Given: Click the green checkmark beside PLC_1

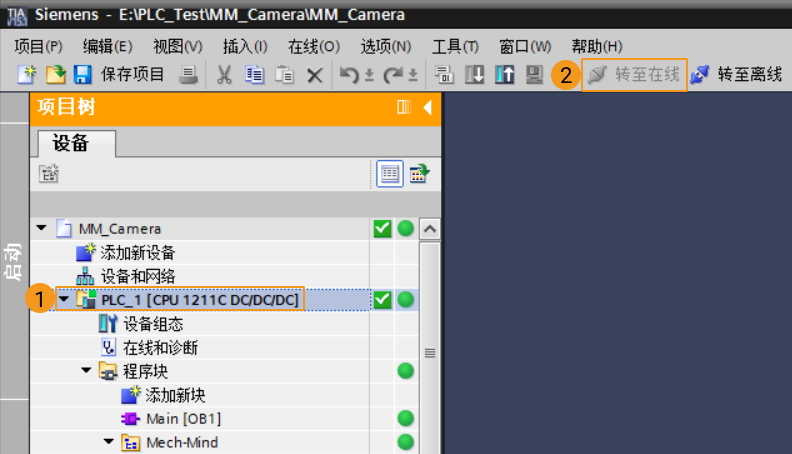Looking at the screenshot, I should click(x=382, y=300).
